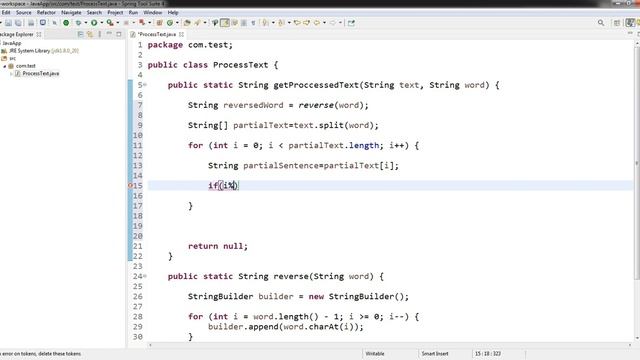Close the ProcessText.java editor tab

[x=181, y=34]
